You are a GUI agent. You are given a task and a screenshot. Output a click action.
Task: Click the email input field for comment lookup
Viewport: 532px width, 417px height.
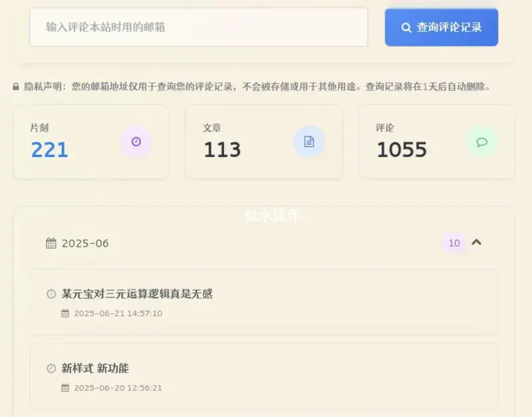pyautogui.click(x=198, y=27)
